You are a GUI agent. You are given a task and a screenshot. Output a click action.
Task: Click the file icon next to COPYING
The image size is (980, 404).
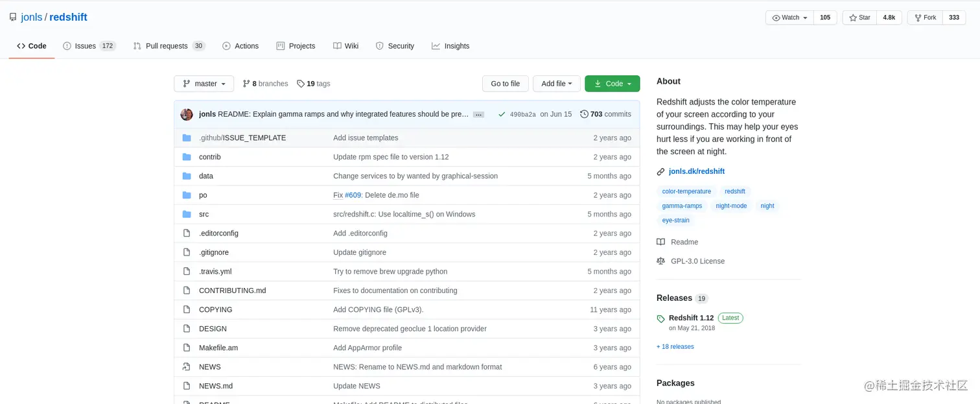click(x=187, y=310)
